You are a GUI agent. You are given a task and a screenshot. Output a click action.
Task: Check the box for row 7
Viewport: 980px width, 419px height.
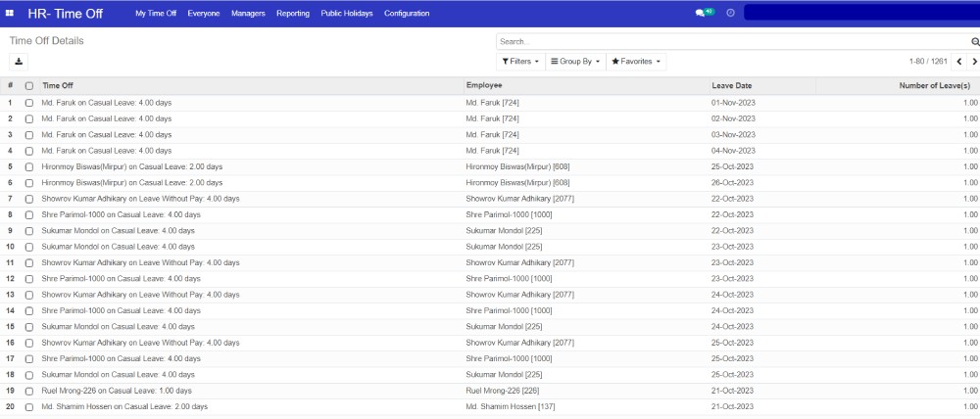28,199
